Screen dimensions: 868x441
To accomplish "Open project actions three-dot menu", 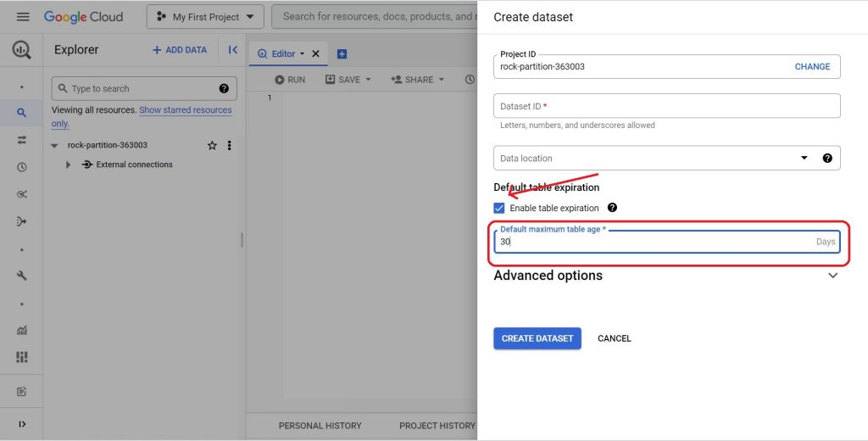I will coord(229,145).
